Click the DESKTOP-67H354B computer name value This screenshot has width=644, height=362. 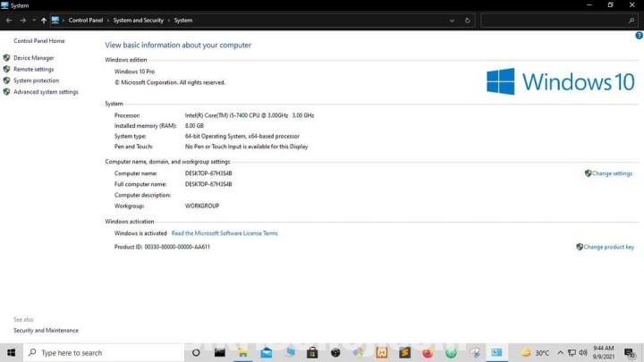click(x=208, y=173)
